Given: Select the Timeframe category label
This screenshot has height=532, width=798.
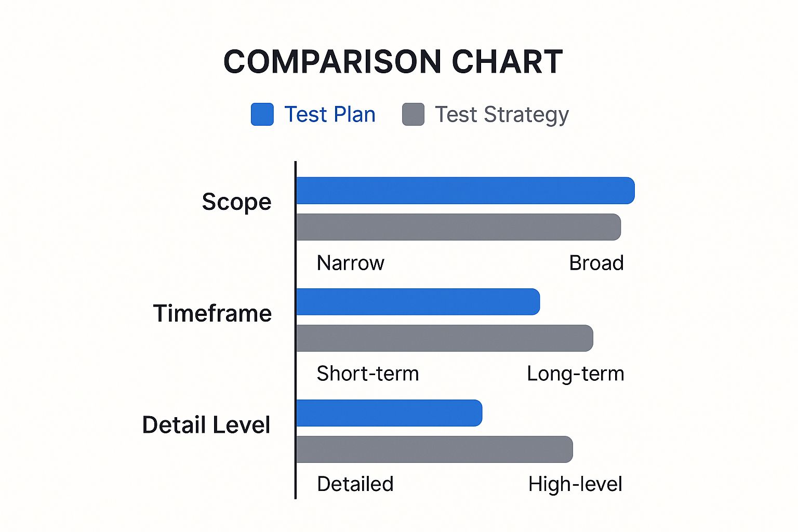Looking at the screenshot, I should tap(212, 313).
